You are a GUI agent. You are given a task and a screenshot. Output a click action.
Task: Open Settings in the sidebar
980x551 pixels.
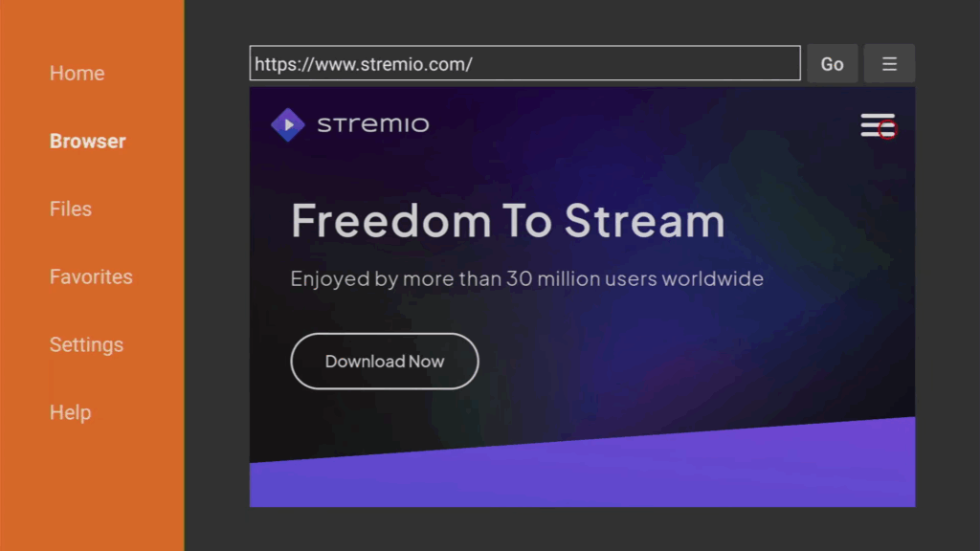(x=86, y=344)
